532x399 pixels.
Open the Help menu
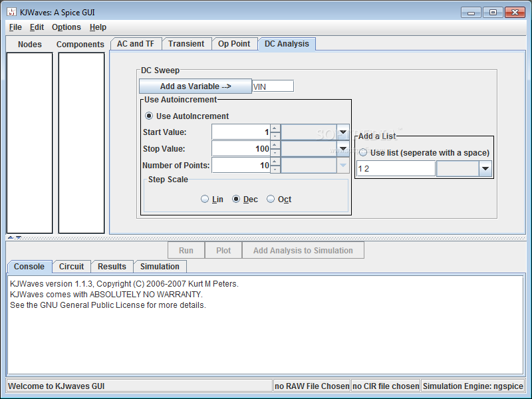coord(98,27)
